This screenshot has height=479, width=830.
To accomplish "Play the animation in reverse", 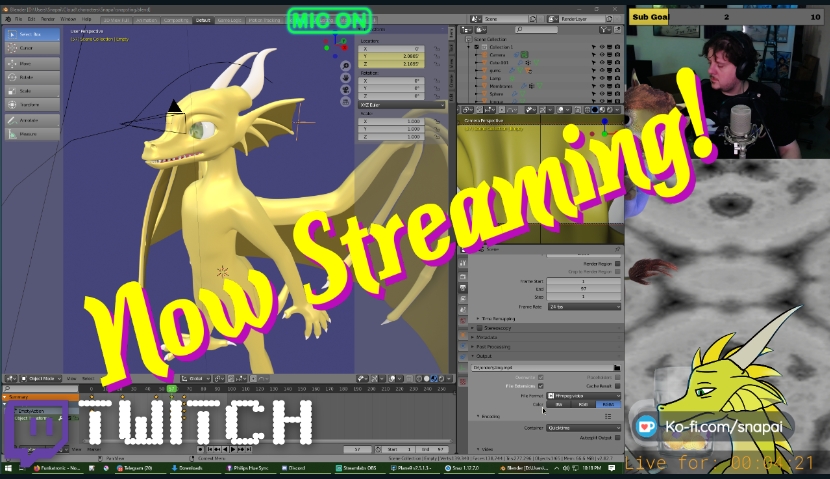I will pos(225,449).
